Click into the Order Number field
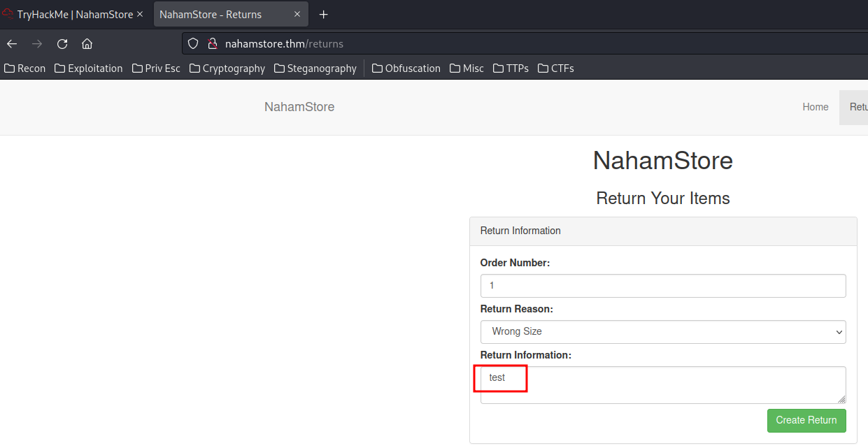 pyautogui.click(x=663, y=286)
